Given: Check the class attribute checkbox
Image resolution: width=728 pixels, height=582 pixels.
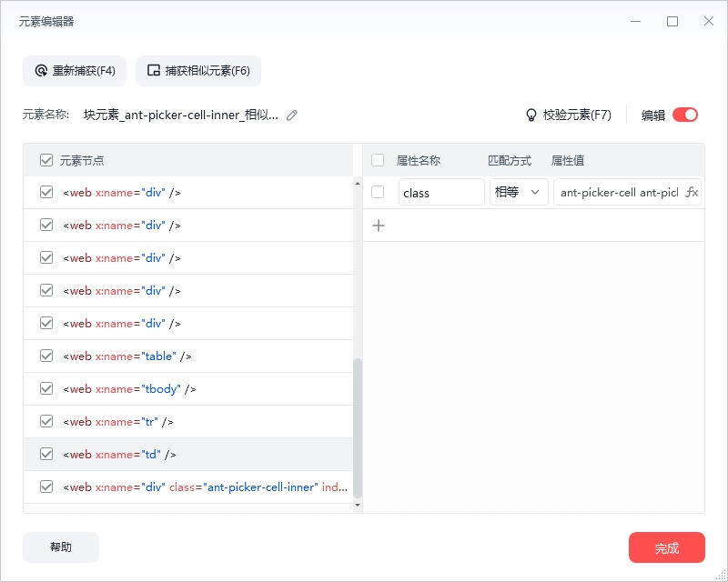Looking at the screenshot, I should pyautogui.click(x=379, y=192).
